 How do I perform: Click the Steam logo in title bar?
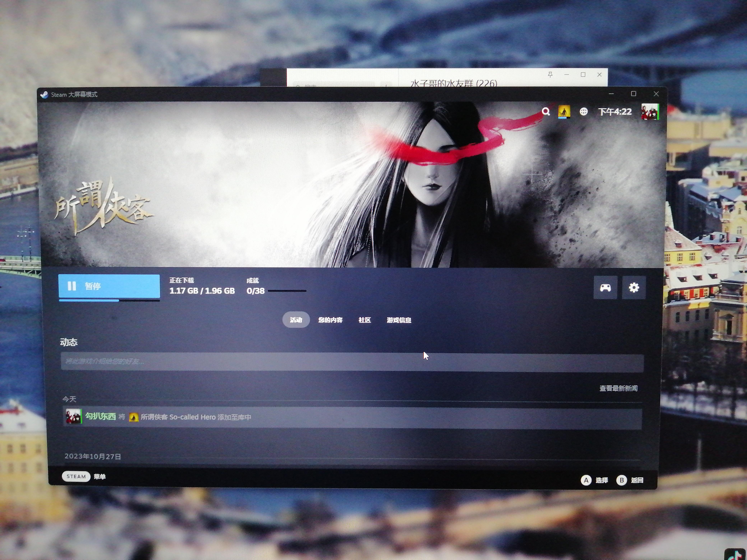point(44,95)
